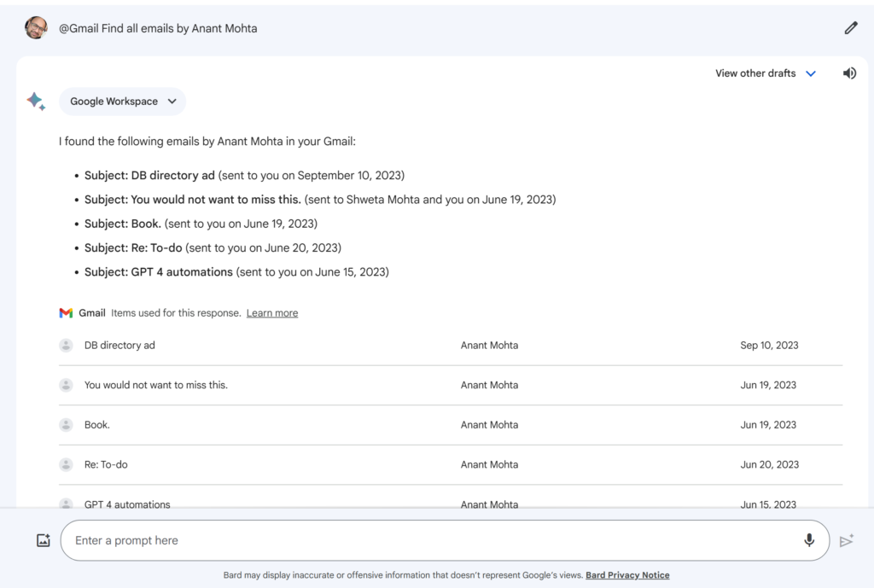The width and height of the screenshot is (874, 588).
Task: Open the Learn more link
Action: click(272, 312)
